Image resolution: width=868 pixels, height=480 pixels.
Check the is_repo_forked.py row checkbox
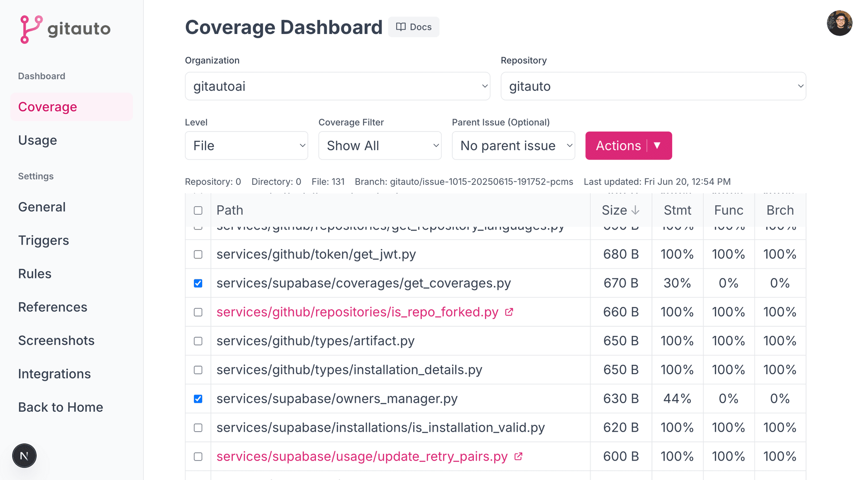tap(198, 312)
